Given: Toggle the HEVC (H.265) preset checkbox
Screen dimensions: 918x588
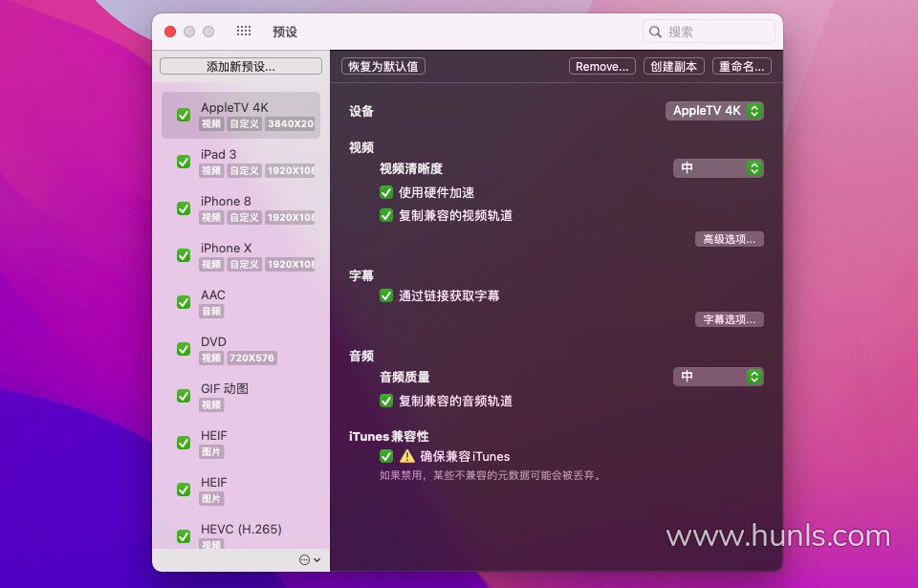Looking at the screenshot, I should coord(184,536).
